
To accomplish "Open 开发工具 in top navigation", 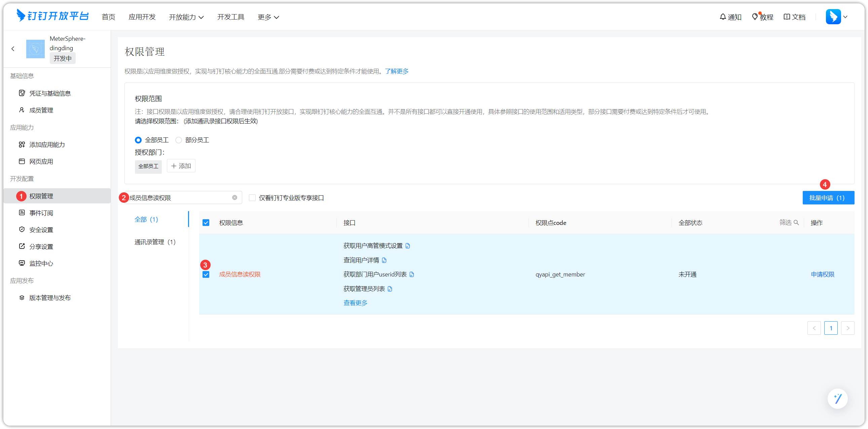I will tap(230, 17).
